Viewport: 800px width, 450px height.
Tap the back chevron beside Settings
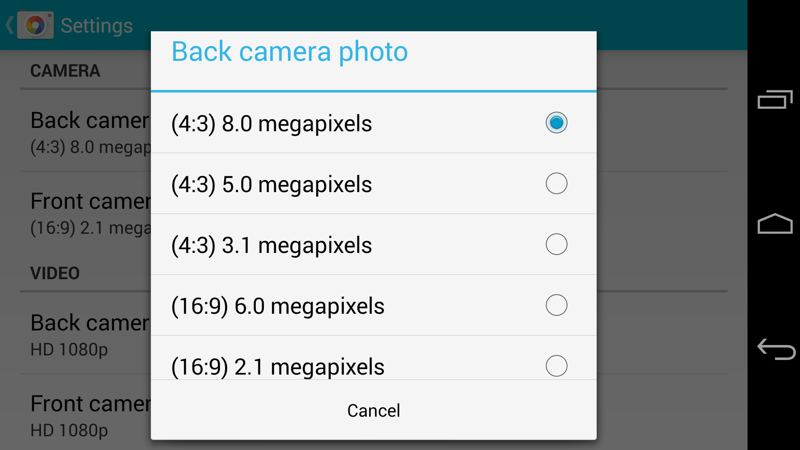[9, 25]
